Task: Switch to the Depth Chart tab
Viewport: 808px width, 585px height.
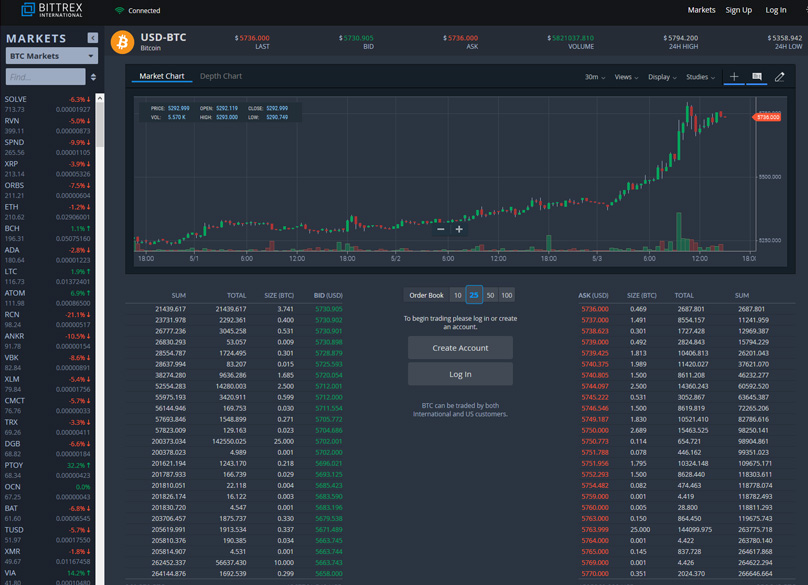Action: point(221,76)
